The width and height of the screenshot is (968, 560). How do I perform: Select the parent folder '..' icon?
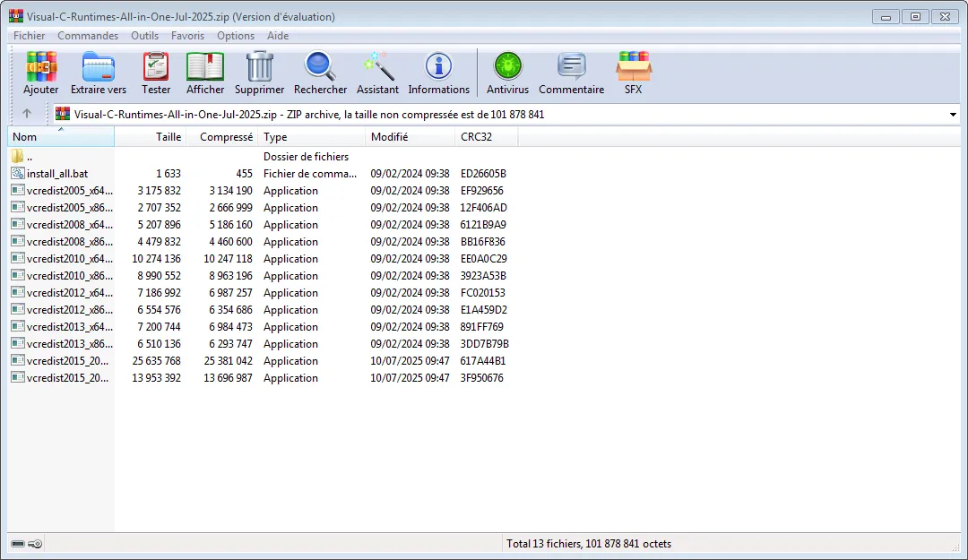click(18, 156)
